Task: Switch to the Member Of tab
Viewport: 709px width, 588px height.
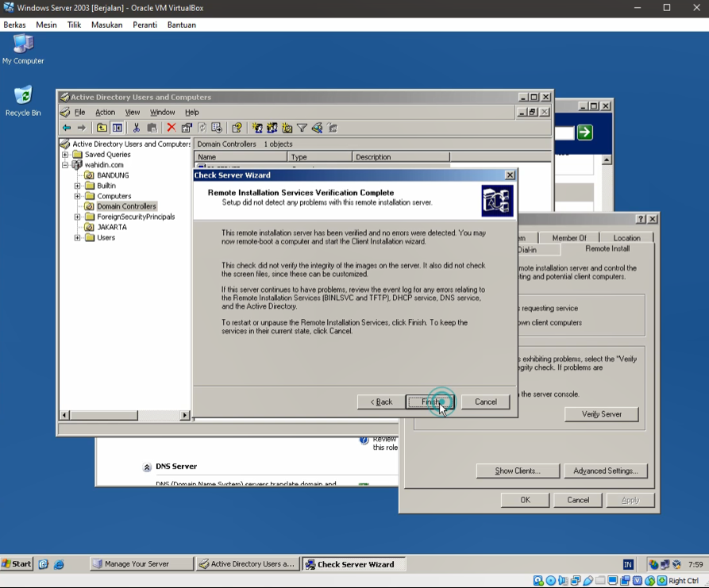Action: pyautogui.click(x=568, y=238)
